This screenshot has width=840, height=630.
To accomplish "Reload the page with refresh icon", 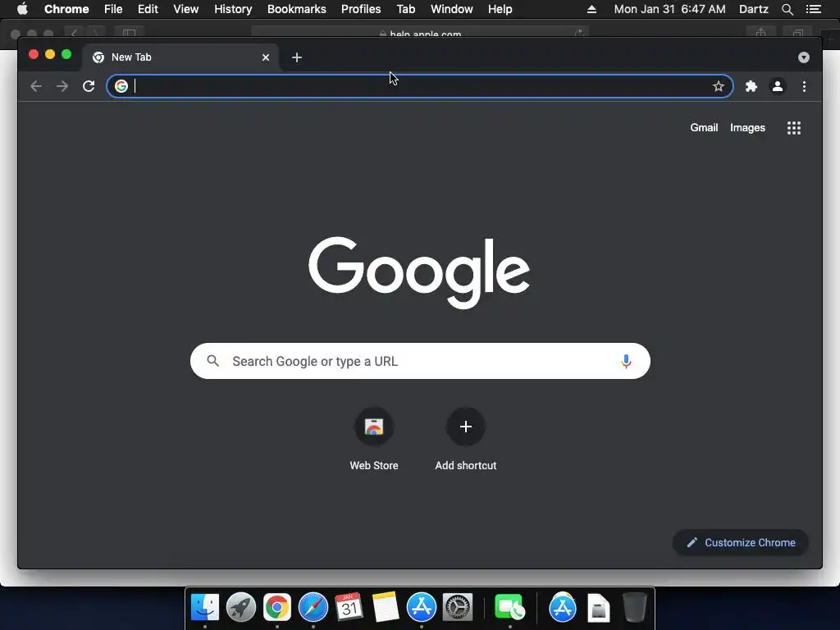I will pyautogui.click(x=89, y=86).
